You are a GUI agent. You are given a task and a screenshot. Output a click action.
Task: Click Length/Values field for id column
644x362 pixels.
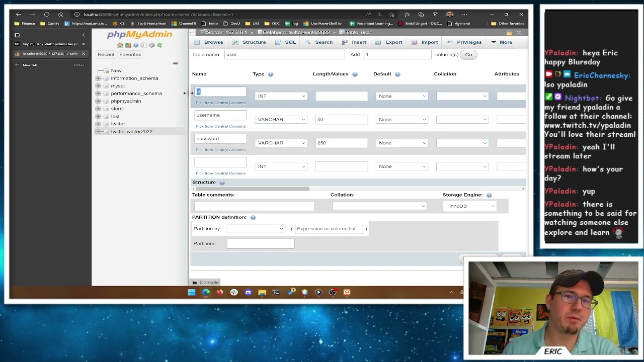point(342,96)
